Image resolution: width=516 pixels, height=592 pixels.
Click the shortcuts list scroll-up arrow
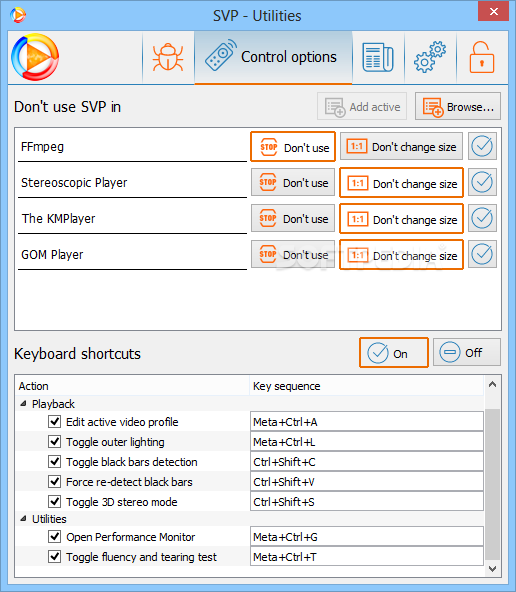pos(492,384)
